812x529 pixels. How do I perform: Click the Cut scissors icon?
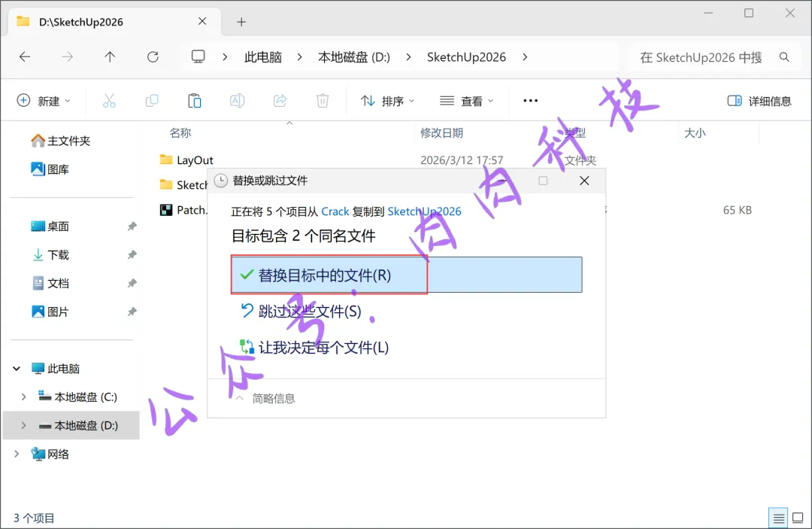(109, 101)
